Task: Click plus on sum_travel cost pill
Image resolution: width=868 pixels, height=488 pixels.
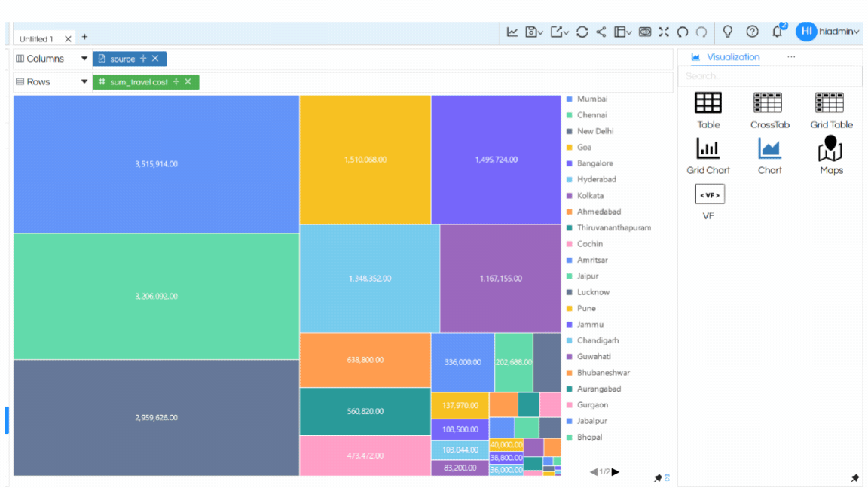Action: 176,82
